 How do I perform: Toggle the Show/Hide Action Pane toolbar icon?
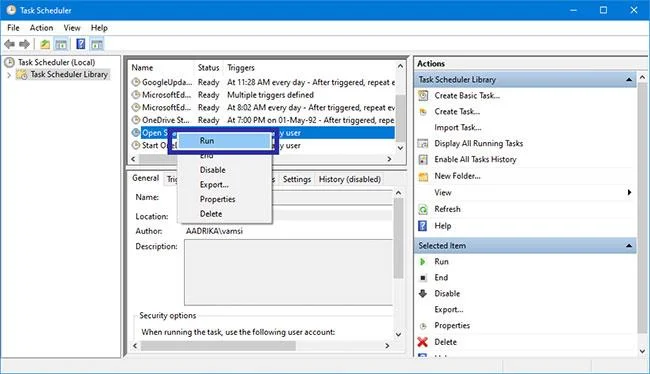pyautogui.click(x=97, y=44)
